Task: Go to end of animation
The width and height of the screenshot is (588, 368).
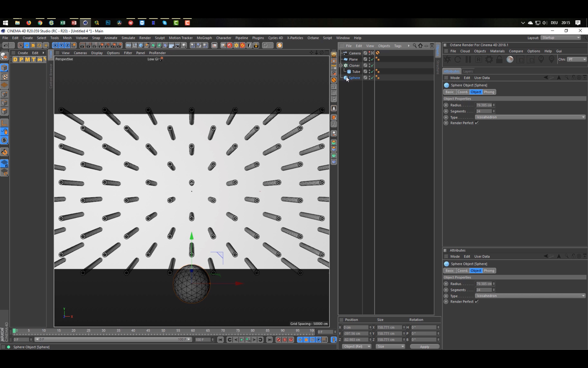Action: point(269,340)
